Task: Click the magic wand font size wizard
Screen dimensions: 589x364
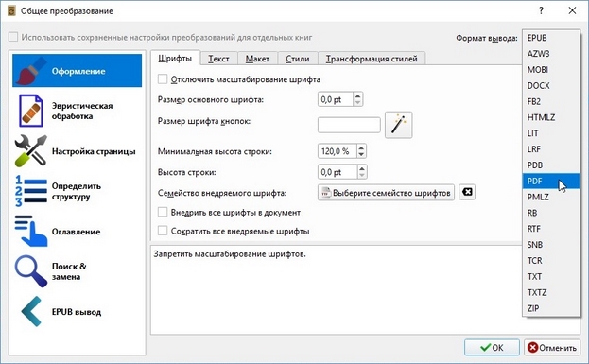Action: point(399,125)
